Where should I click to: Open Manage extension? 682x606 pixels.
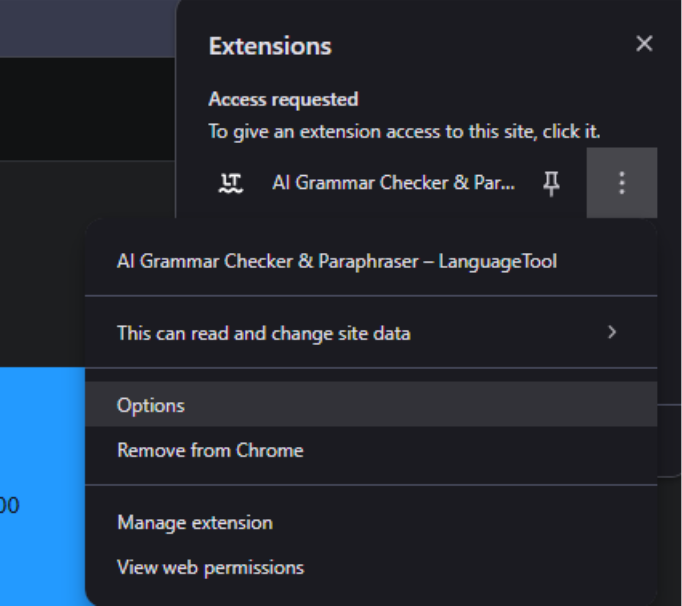tap(371, 522)
